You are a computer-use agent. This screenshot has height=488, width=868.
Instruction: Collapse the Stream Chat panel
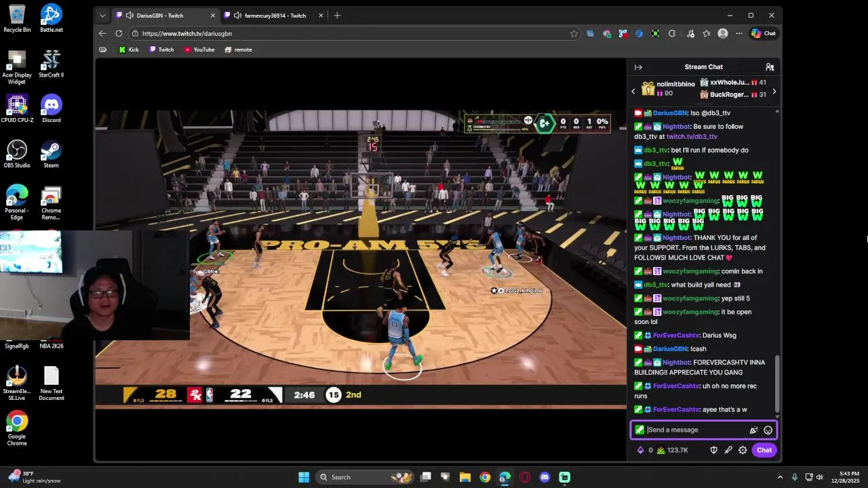click(638, 67)
